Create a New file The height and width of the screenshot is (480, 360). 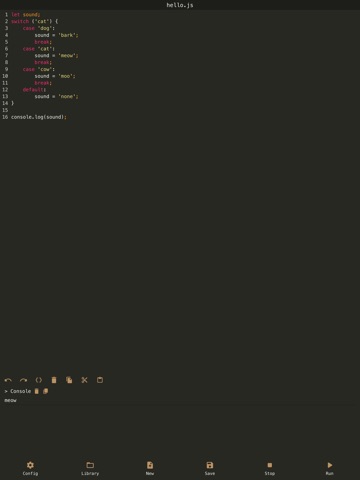tap(150, 468)
